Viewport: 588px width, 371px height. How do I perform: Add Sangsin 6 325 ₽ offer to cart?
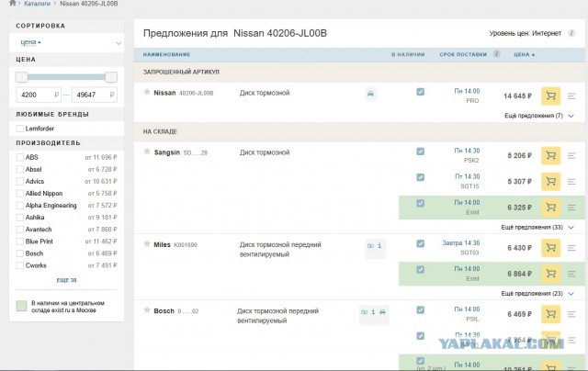click(x=551, y=208)
